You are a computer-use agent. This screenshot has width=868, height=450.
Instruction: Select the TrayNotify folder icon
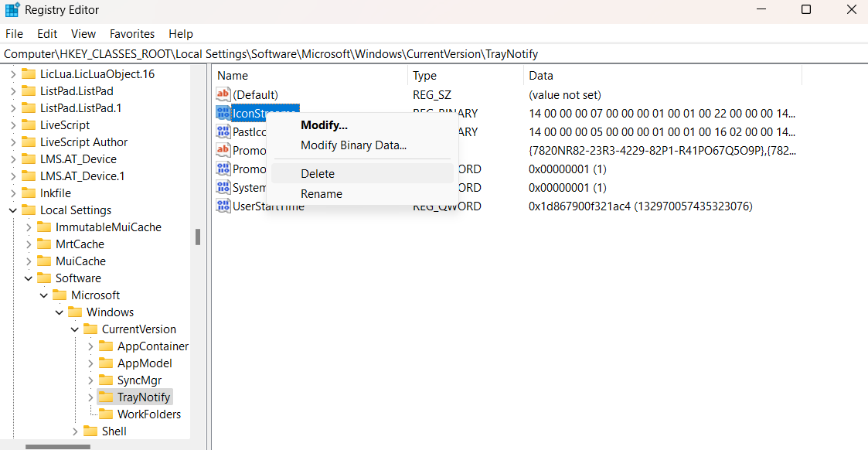[106, 397]
